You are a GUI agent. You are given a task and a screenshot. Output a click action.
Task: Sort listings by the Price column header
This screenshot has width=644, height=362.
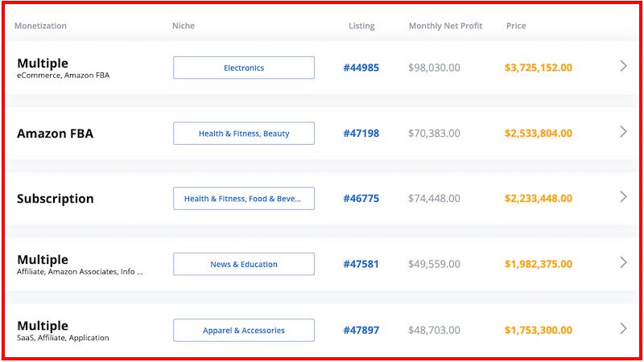pos(516,26)
